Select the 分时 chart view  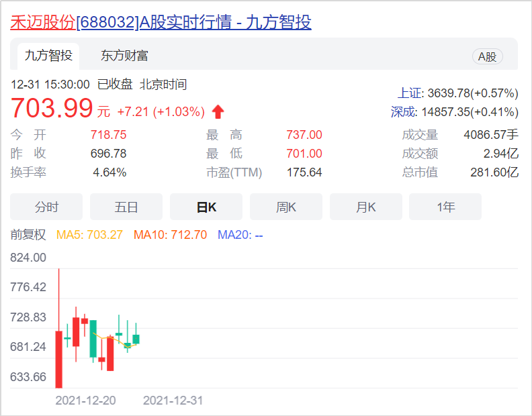pyautogui.click(x=46, y=207)
